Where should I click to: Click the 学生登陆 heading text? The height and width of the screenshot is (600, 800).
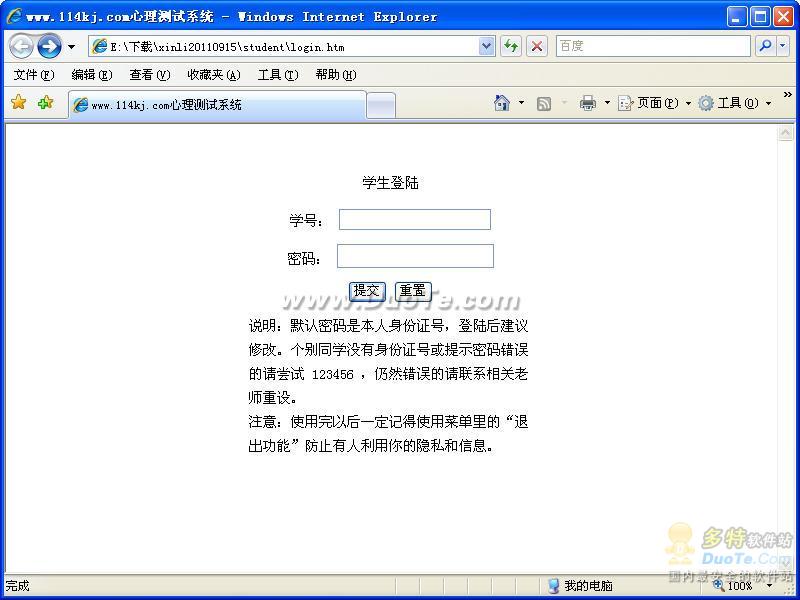(x=391, y=182)
